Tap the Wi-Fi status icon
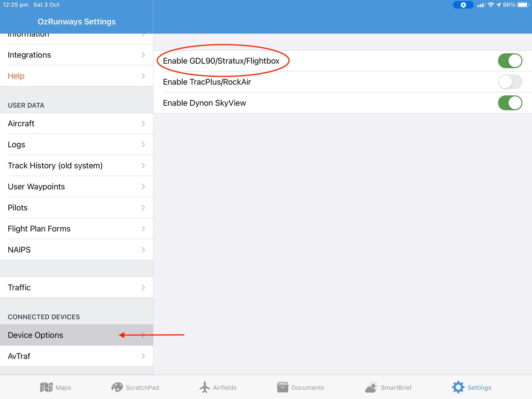532x399 pixels. [491, 5]
